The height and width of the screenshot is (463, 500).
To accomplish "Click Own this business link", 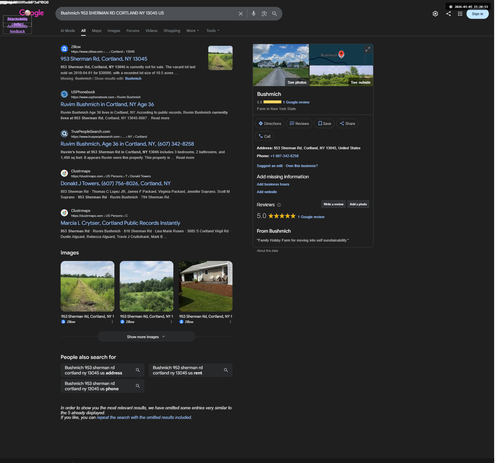I will [x=302, y=166].
